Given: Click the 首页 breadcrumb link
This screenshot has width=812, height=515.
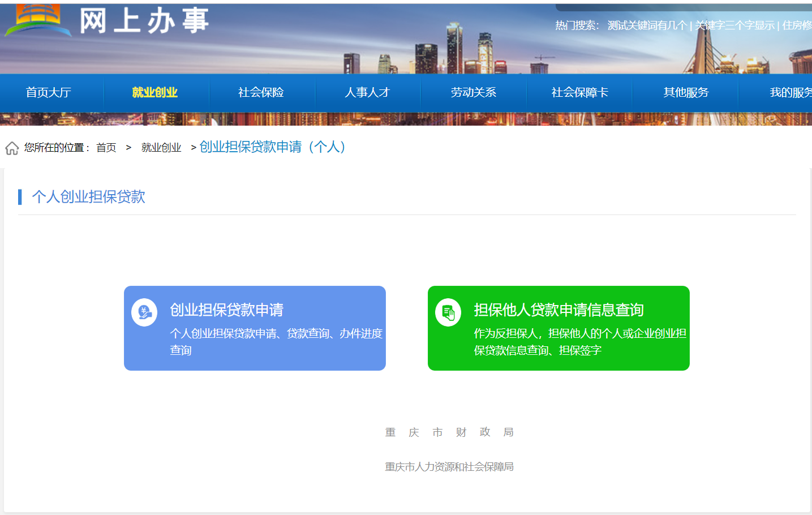Looking at the screenshot, I should [106, 148].
